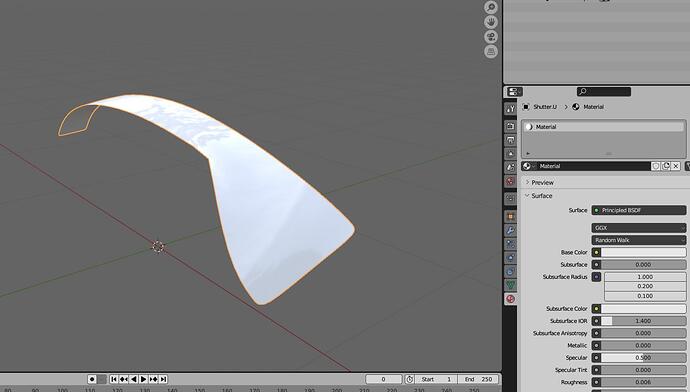Image resolution: width=690 pixels, height=392 pixels.
Task: Expand the material slot list arrow
Action: point(528,154)
